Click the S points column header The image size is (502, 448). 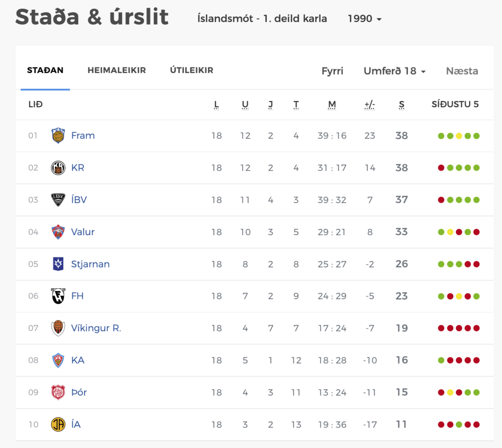click(x=402, y=104)
